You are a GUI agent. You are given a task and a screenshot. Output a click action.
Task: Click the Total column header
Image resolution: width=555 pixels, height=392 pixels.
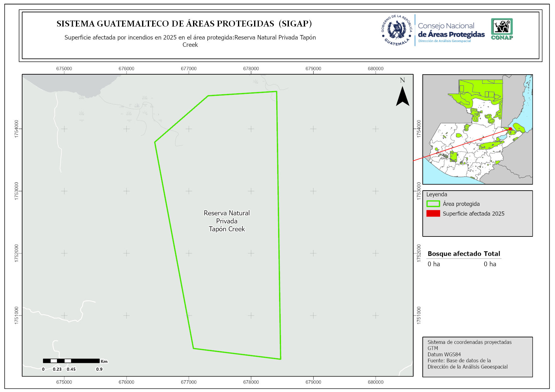pyautogui.click(x=492, y=254)
